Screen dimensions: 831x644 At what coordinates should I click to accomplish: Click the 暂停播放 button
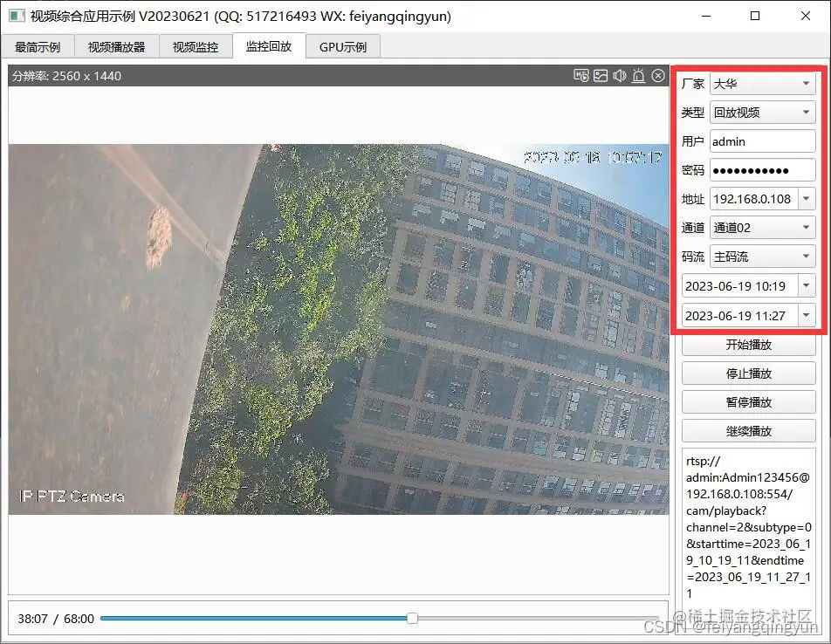[748, 402]
